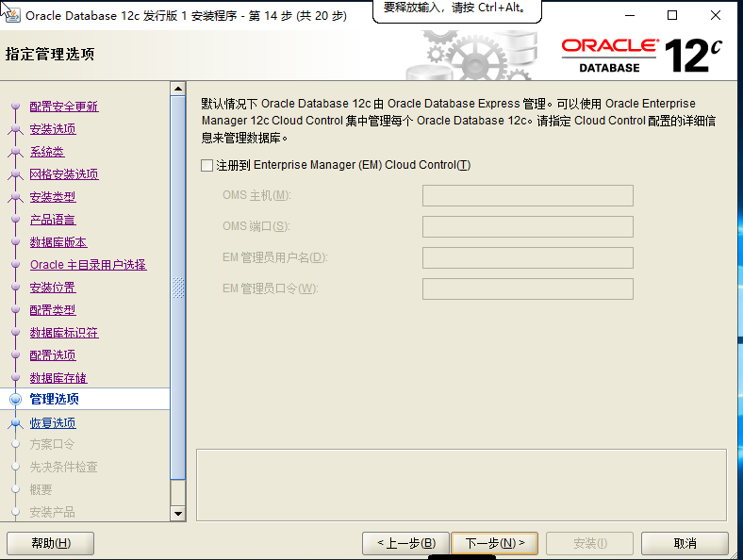Click the OMS 端口 input field
The width and height of the screenshot is (743, 560).
click(528, 227)
